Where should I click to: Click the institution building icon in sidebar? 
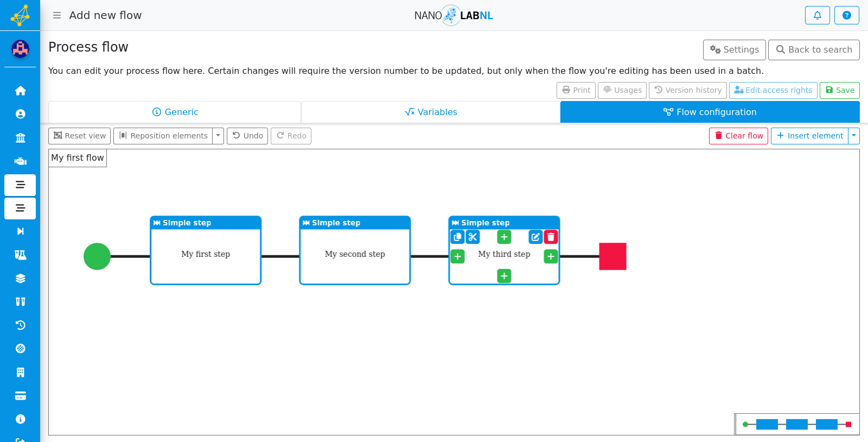point(20,138)
